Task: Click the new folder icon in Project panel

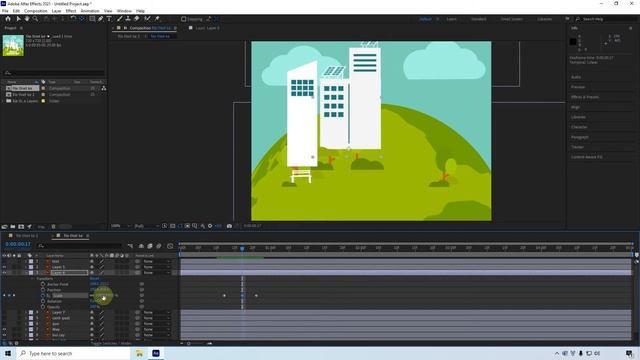Action: coord(13,227)
